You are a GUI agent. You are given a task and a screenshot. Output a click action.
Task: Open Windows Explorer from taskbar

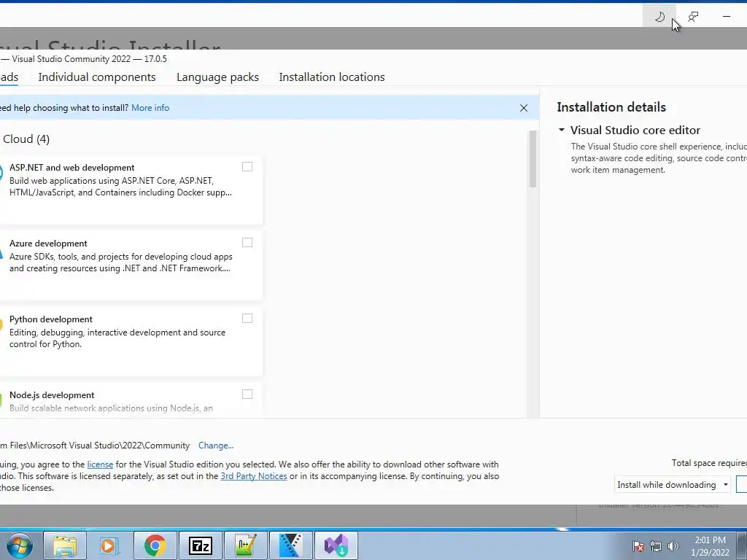click(x=65, y=545)
